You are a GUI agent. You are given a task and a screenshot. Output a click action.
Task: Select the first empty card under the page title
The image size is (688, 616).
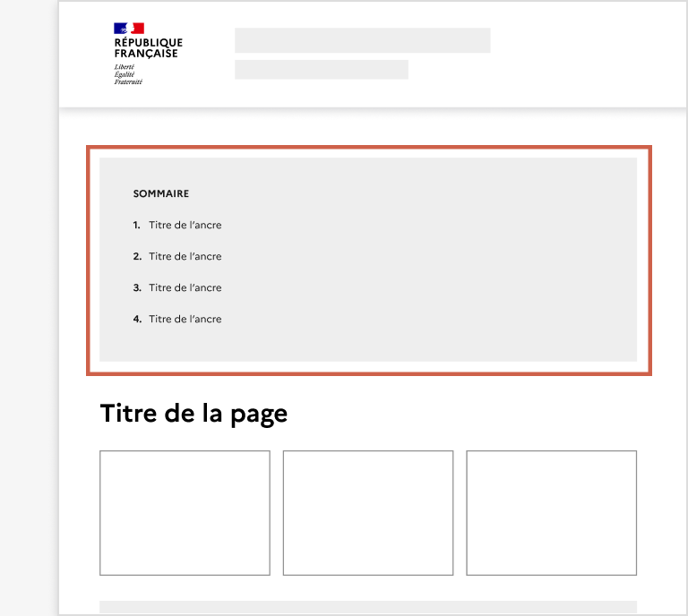185,512
